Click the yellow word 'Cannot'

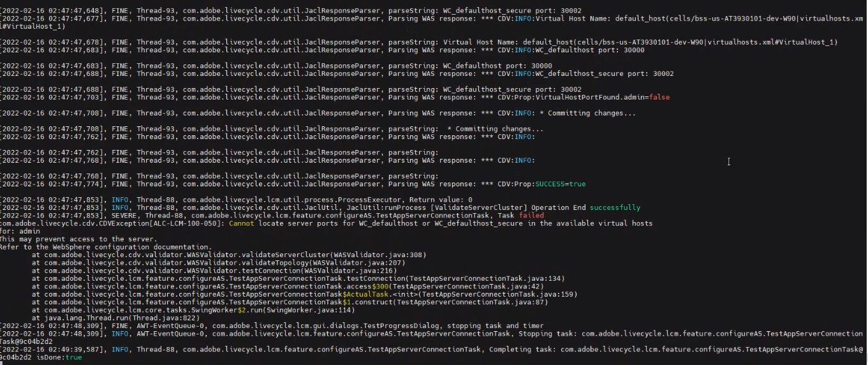pyautogui.click(x=242, y=223)
